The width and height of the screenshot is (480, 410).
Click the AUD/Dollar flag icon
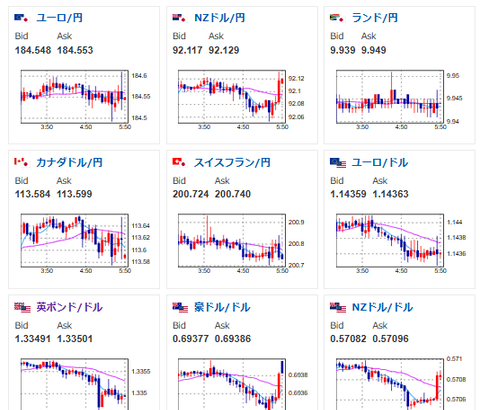coord(180,307)
